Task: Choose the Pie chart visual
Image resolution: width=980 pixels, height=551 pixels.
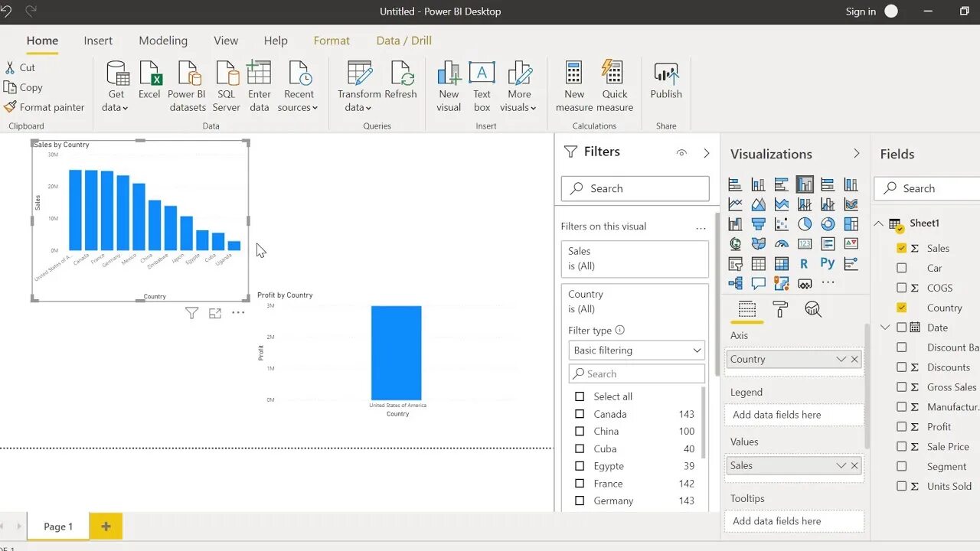Action: pos(805,224)
